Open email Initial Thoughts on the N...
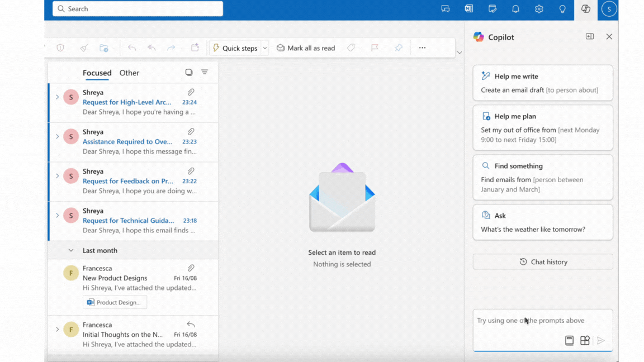The image size is (644, 362). (x=134, y=335)
